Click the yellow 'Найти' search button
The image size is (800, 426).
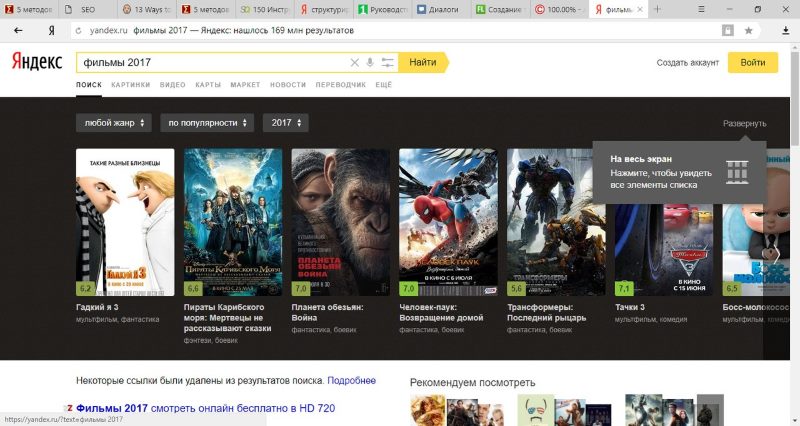[x=423, y=62]
